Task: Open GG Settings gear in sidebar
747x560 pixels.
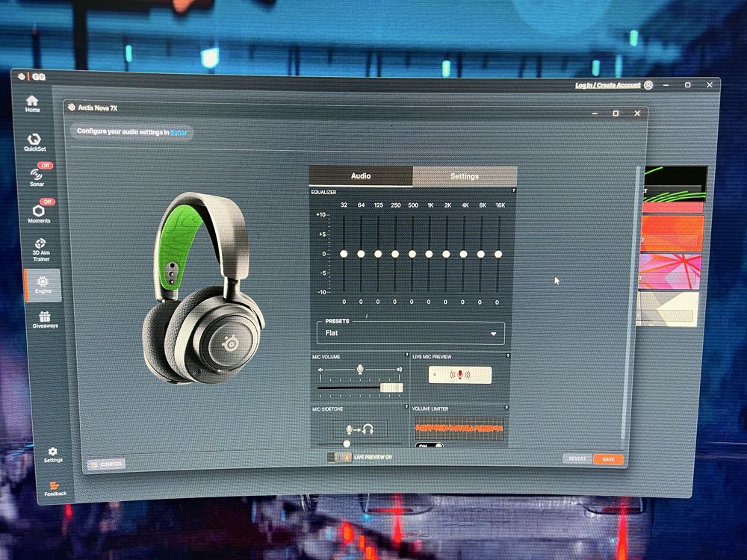Action: pos(53,454)
